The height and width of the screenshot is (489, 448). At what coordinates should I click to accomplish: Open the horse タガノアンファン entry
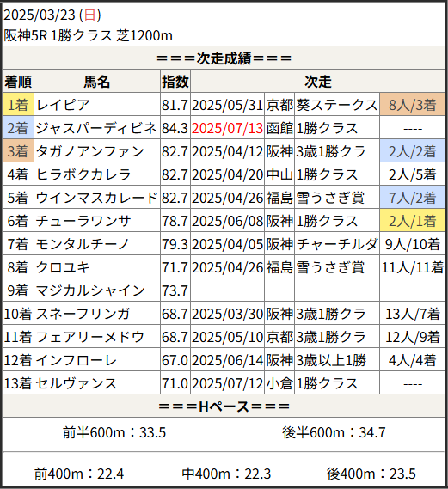pos(90,151)
